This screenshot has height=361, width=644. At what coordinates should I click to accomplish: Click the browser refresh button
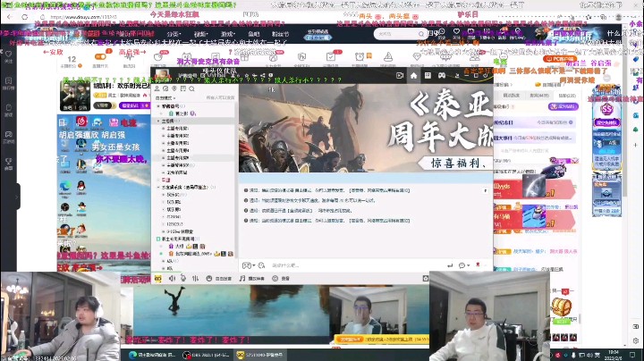coord(25,17)
